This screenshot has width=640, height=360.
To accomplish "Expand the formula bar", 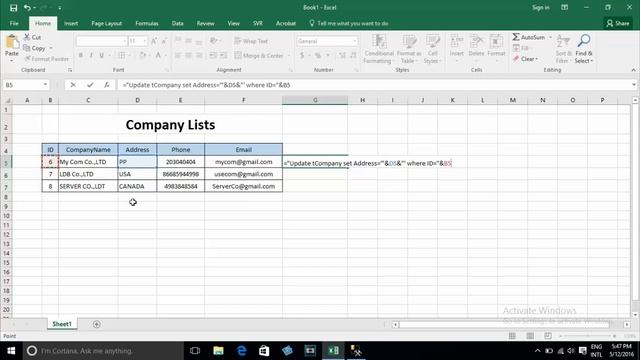I will 633,85.
